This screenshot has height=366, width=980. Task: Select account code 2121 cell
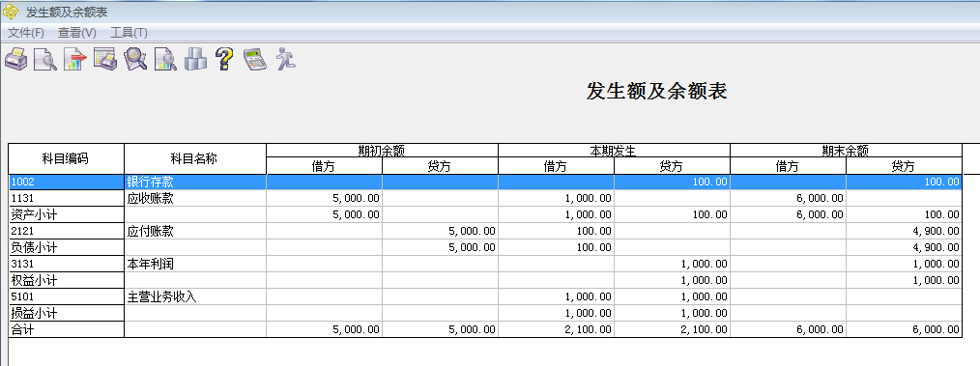(x=66, y=231)
